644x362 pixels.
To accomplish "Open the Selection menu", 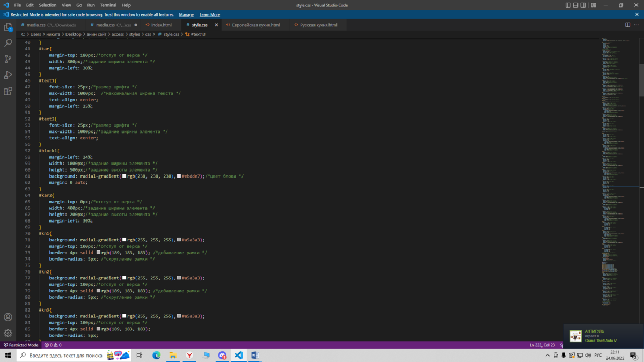I will (47, 5).
